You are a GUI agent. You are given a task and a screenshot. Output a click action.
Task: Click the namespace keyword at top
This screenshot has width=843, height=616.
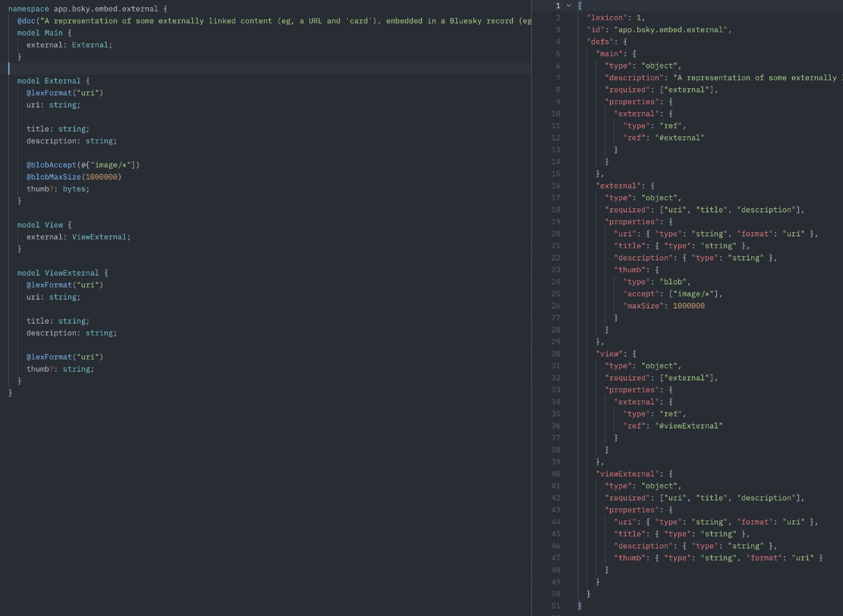[28, 9]
